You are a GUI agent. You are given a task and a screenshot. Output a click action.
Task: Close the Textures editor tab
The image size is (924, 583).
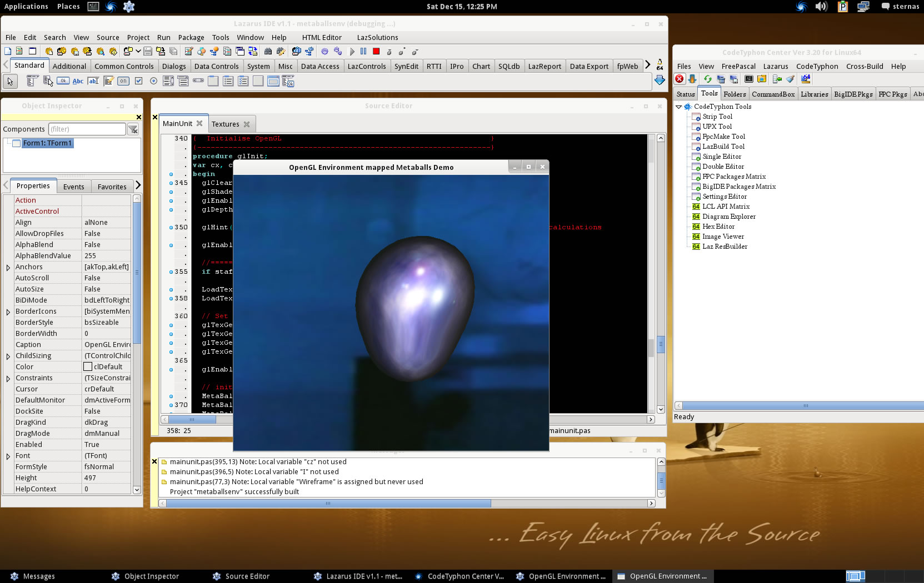(x=247, y=124)
